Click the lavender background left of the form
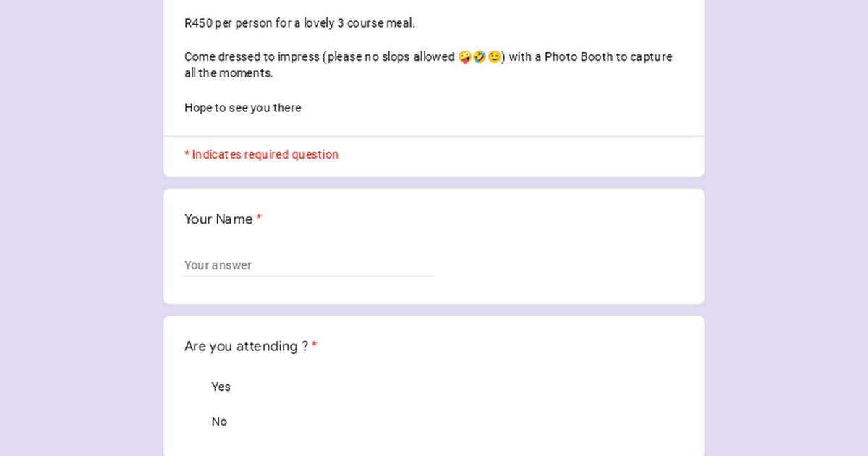Image resolution: width=868 pixels, height=456 pixels. tap(81, 228)
